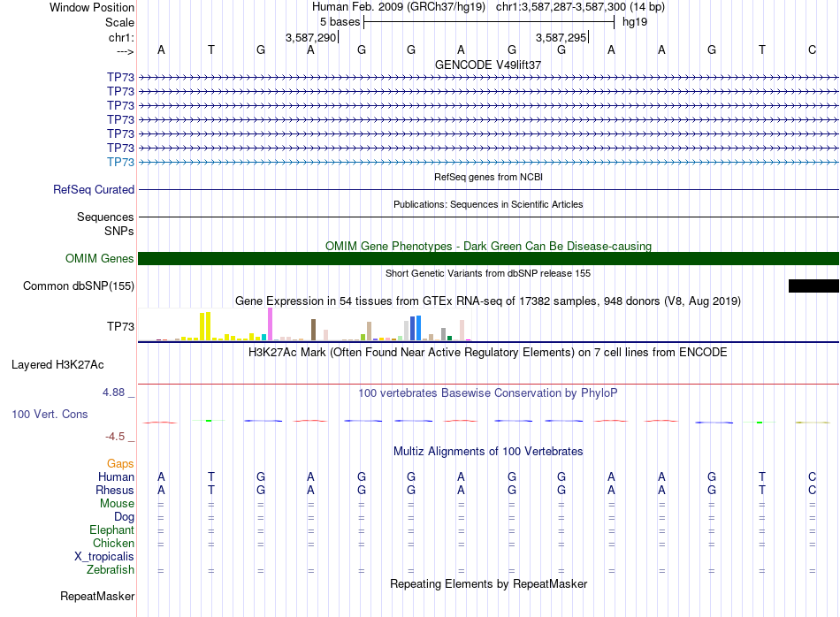This screenshot has height=617, width=840.
Task: Click the OMIM Genes track label
Action: [x=100, y=258]
